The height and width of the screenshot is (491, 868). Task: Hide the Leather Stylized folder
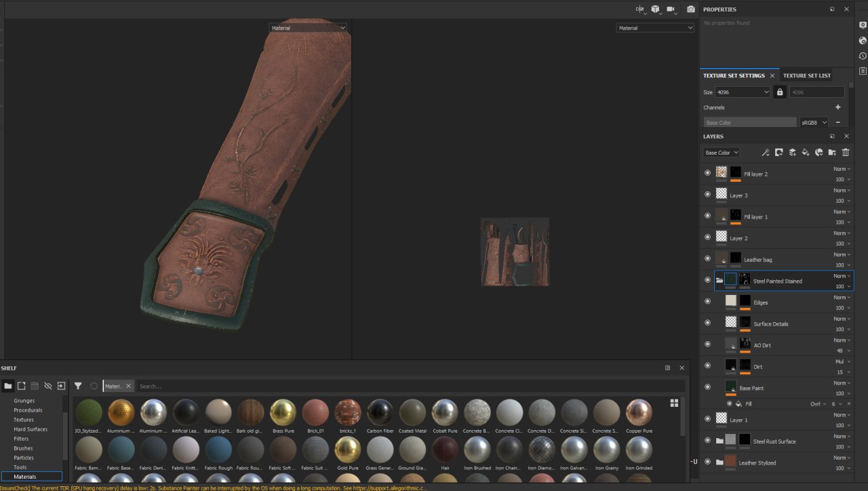click(x=707, y=462)
